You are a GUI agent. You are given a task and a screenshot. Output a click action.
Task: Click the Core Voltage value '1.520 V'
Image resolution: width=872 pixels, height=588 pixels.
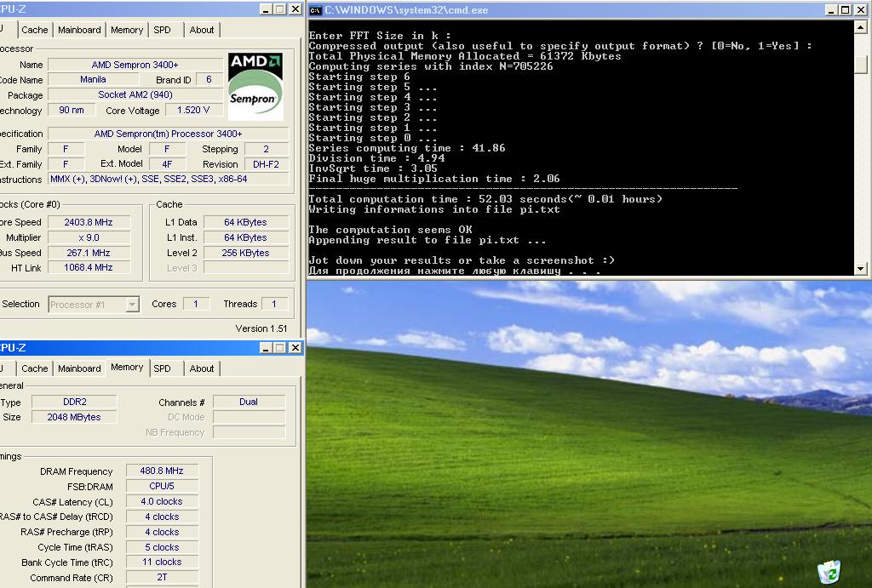pyautogui.click(x=193, y=110)
